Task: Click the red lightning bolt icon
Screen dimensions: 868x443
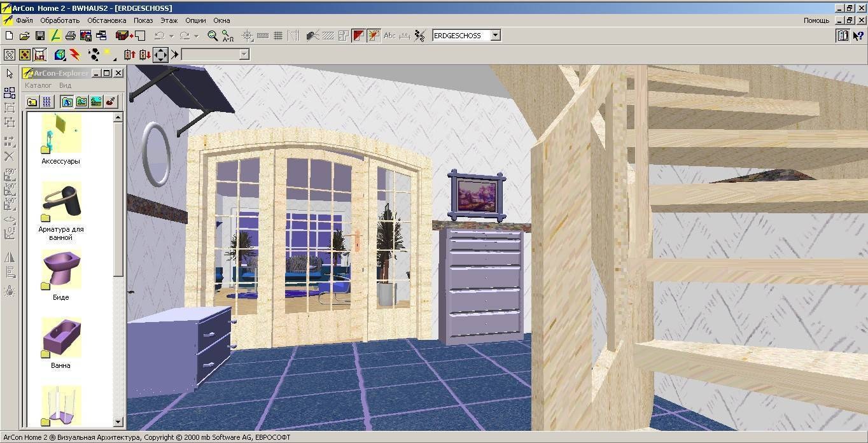Action: (x=74, y=55)
